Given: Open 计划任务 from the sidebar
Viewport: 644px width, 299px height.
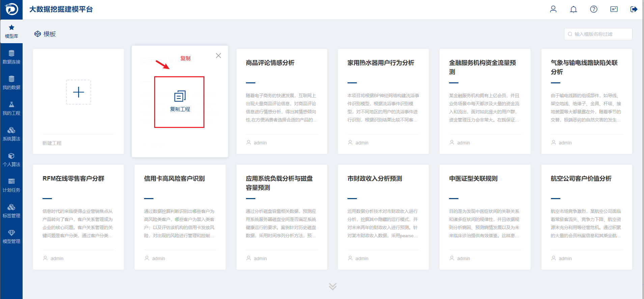Looking at the screenshot, I should click(11, 185).
